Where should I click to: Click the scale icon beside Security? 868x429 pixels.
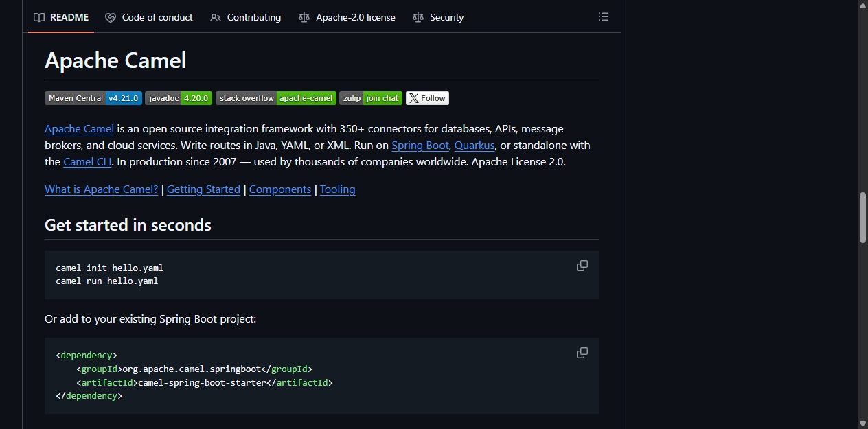pyautogui.click(x=418, y=17)
